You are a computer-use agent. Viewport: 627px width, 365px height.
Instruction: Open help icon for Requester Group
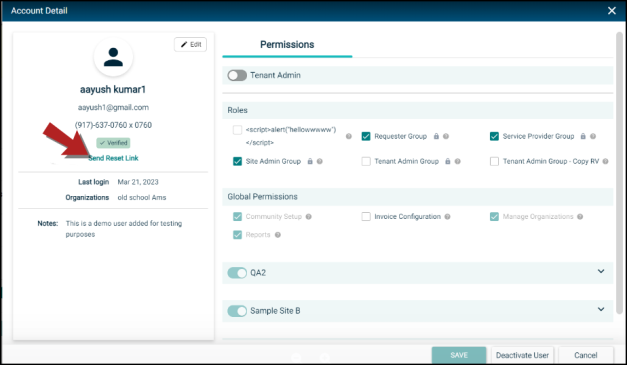(446, 136)
